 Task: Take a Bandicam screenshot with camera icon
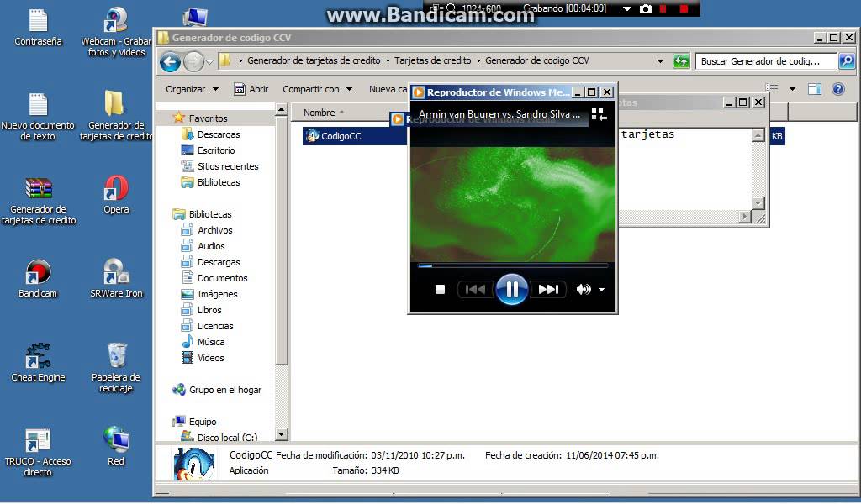coord(646,8)
